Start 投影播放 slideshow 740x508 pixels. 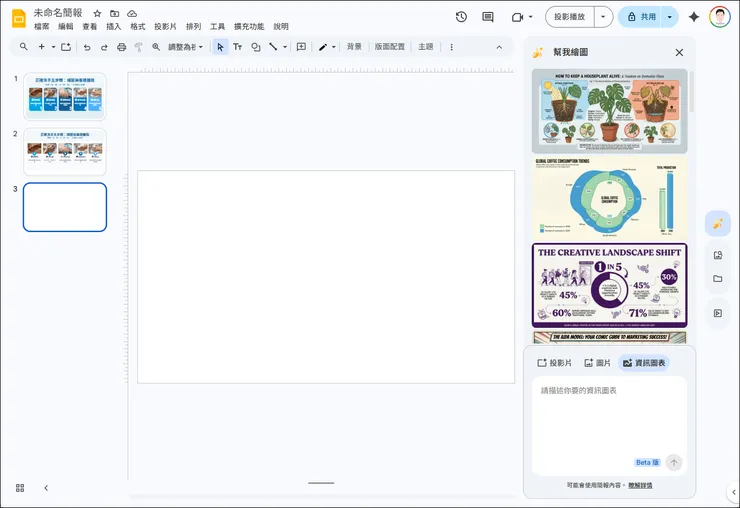(570, 17)
